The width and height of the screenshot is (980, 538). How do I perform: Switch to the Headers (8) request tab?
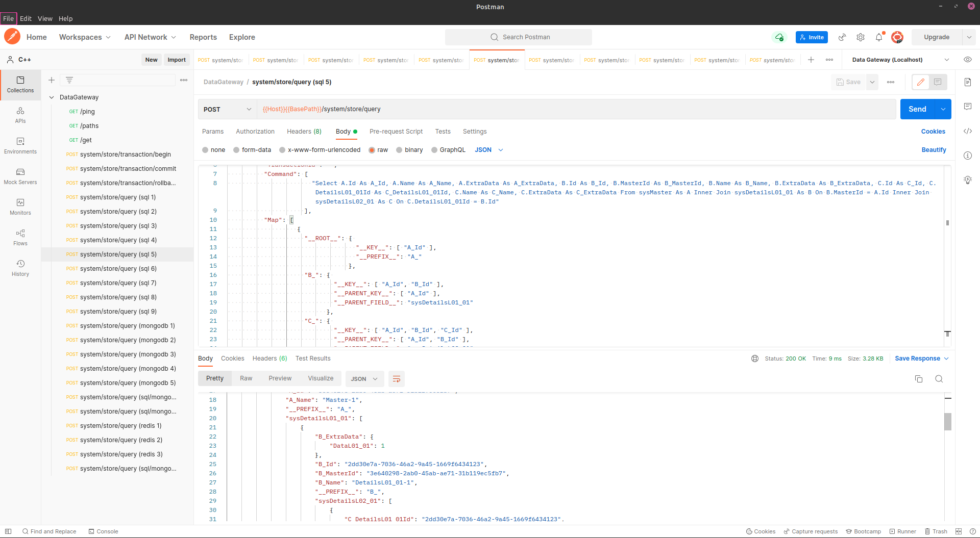point(304,132)
